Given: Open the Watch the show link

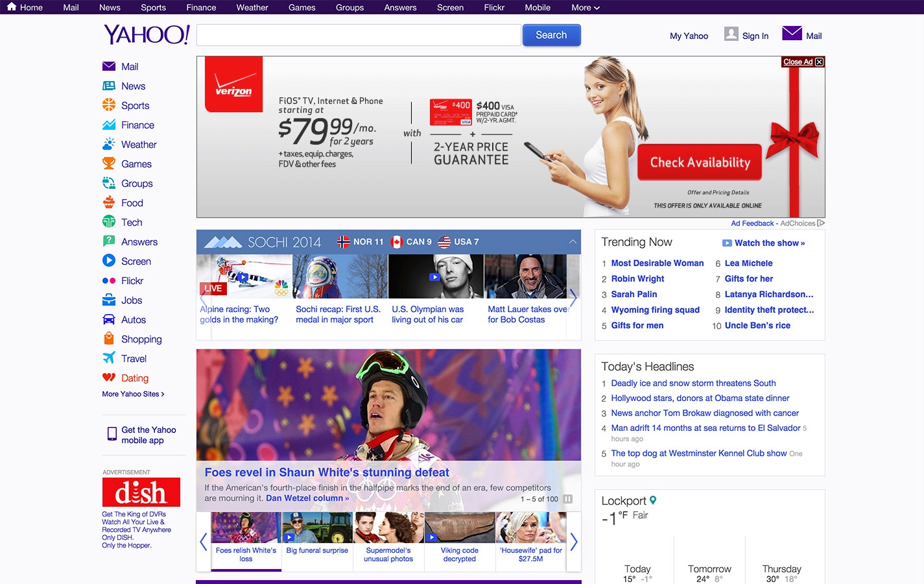Looking at the screenshot, I should click(764, 243).
